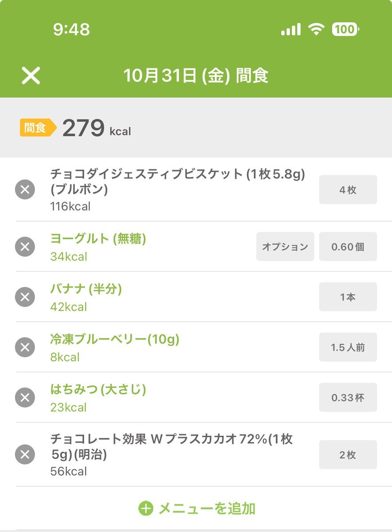This screenshot has width=392, height=532.
Task: Tap the 冷凍ブルーベリー(10g) name link
Action: 115,340
